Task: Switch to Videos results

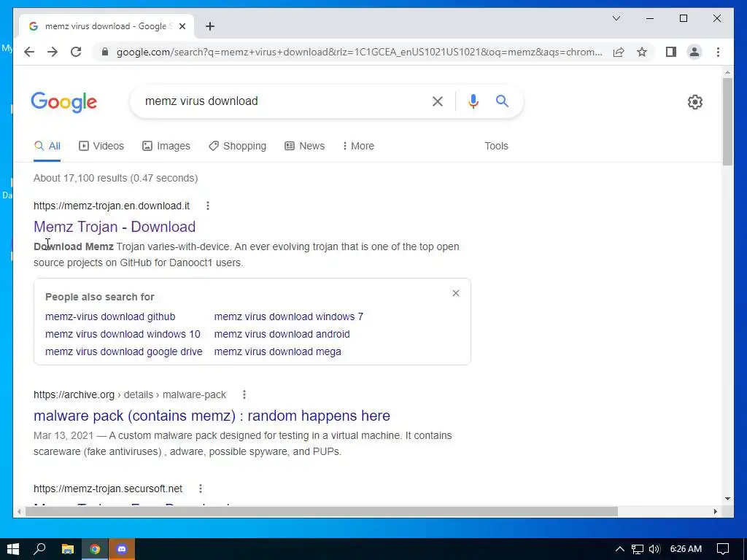Action: coord(101,146)
